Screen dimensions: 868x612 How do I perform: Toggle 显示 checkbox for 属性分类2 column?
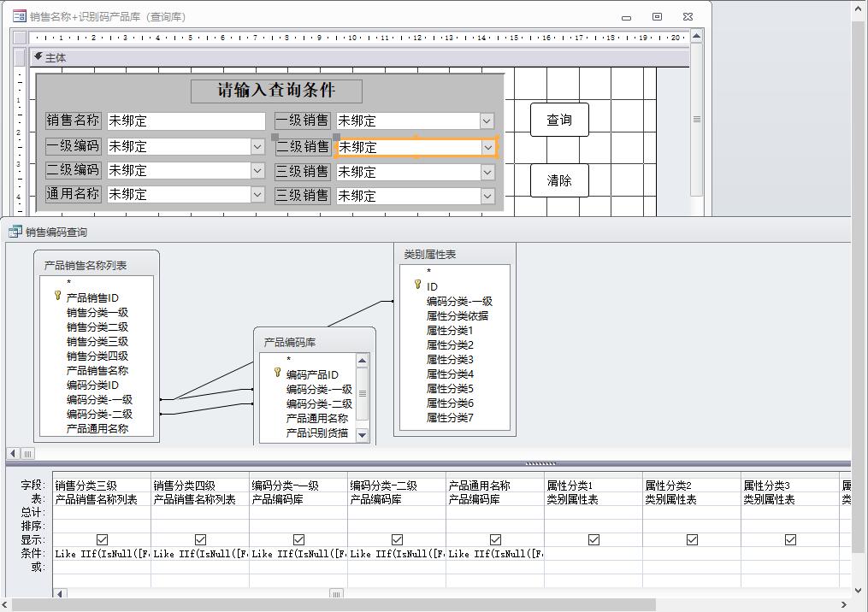(692, 539)
